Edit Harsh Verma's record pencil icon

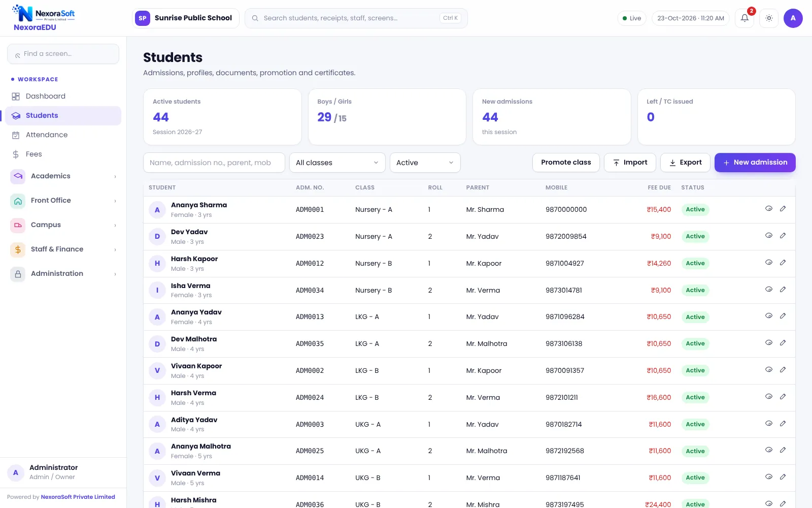pyautogui.click(x=783, y=397)
